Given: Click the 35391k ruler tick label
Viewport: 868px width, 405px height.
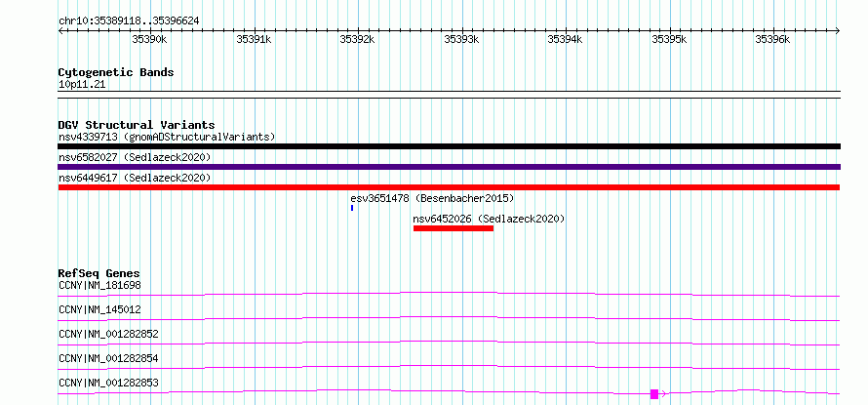Looking at the screenshot, I should click(254, 39).
